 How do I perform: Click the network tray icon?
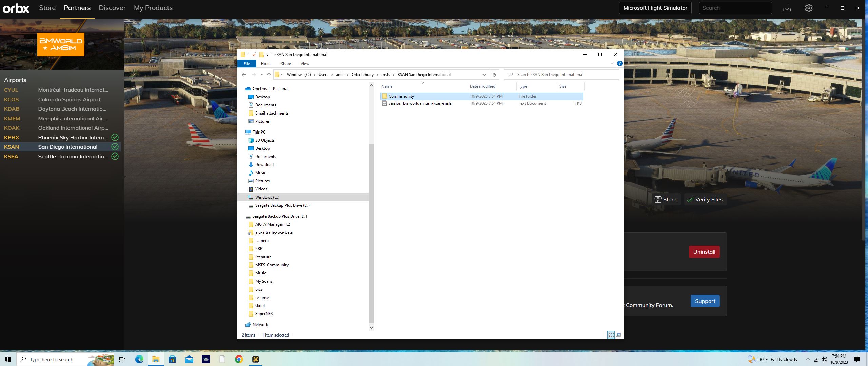(816, 359)
